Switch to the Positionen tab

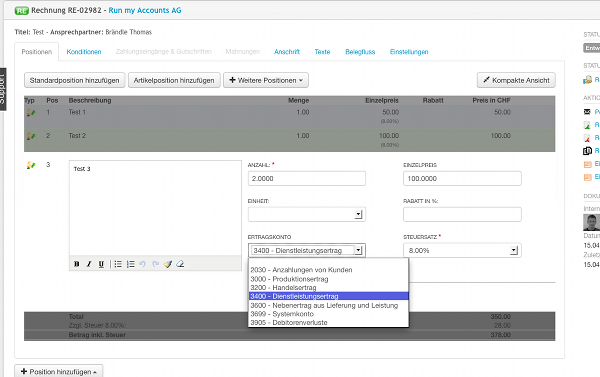pyautogui.click(x=37, y=52)
